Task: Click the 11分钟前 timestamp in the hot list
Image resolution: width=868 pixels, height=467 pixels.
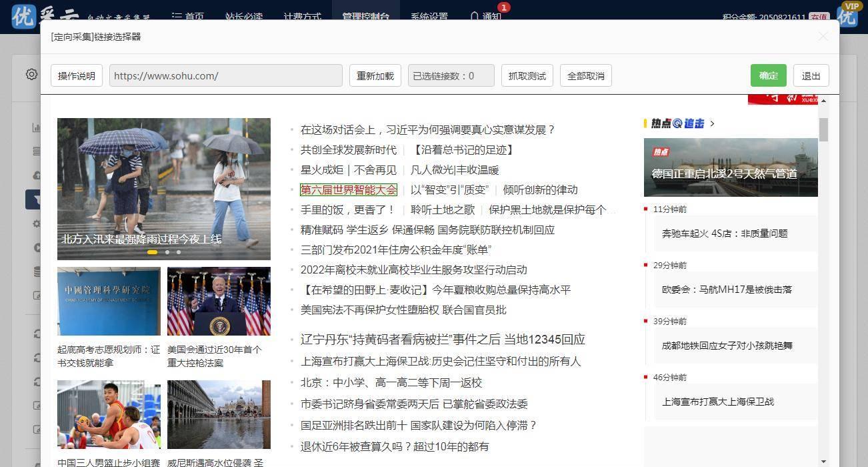Action: pos(670,209)
